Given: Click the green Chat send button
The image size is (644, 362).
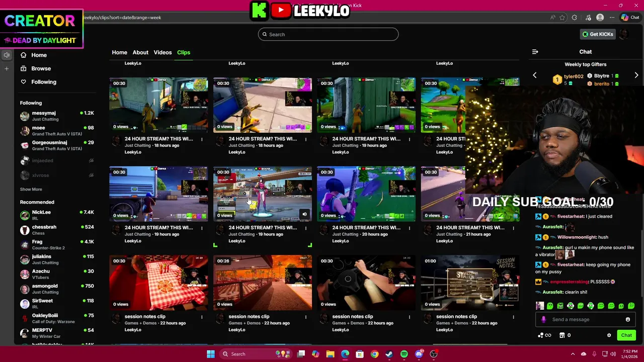Looking at the screenshot, I should 626,335.
